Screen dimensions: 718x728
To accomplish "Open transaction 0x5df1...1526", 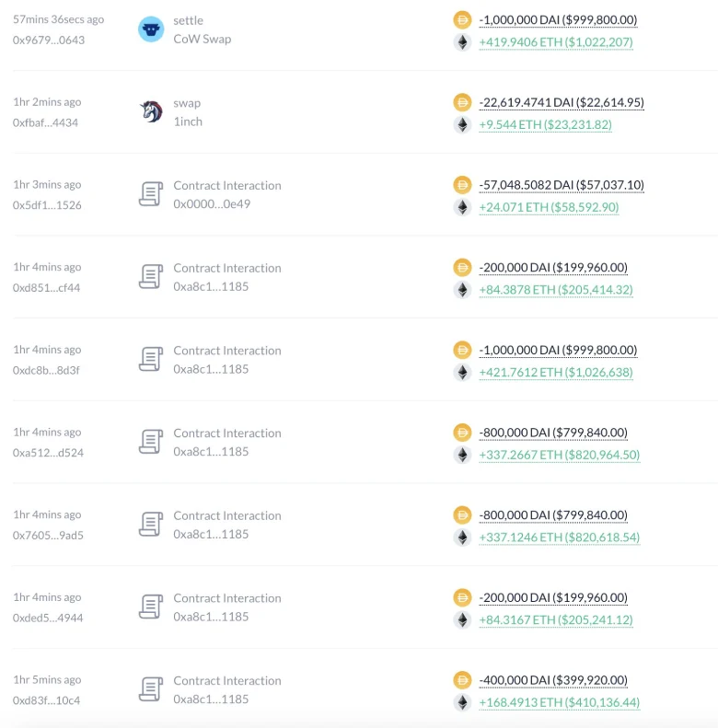I will click(47, 205).
